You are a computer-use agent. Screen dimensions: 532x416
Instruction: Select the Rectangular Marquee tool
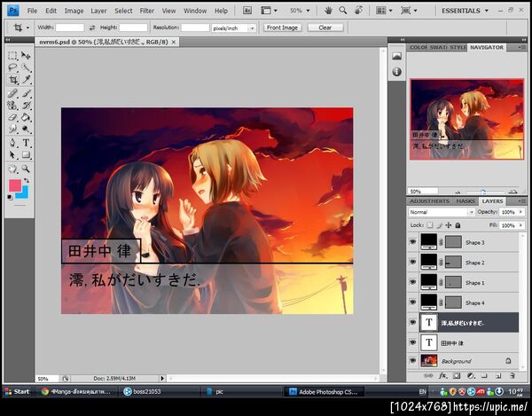click(13, 56)
